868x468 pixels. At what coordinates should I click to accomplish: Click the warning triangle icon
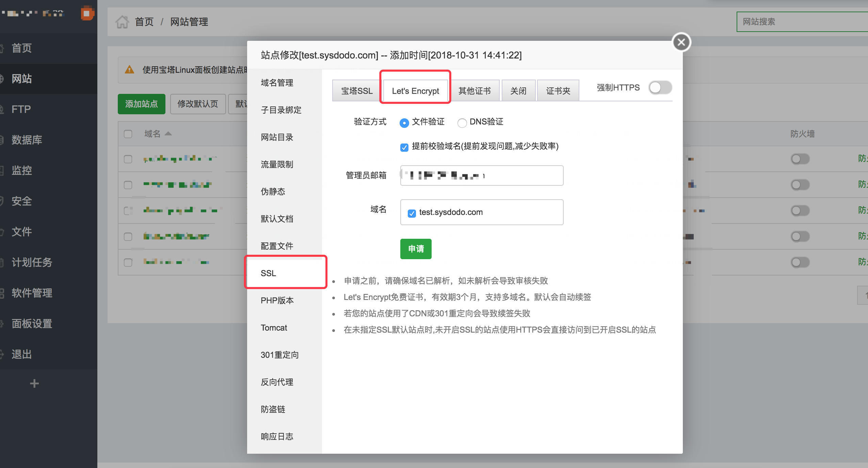tap(129, 70)
